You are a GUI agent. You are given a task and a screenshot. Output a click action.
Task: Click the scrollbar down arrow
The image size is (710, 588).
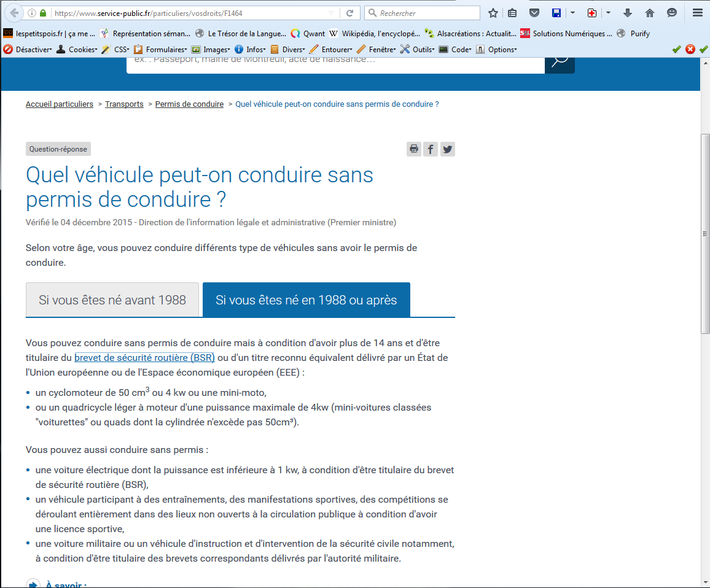pyautogui.click(x=705, y=582)
